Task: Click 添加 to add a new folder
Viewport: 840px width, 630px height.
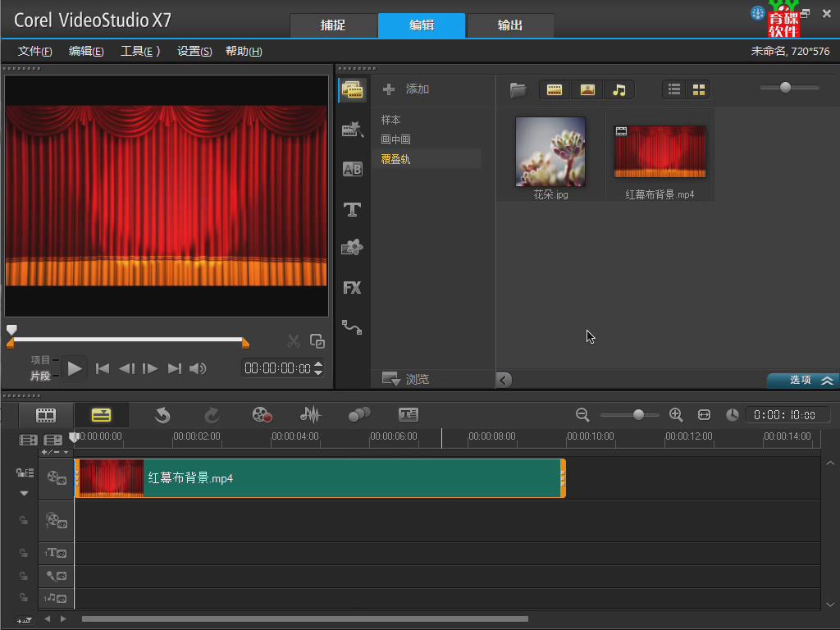Action: pyautogui.click(x=406, y=89)
